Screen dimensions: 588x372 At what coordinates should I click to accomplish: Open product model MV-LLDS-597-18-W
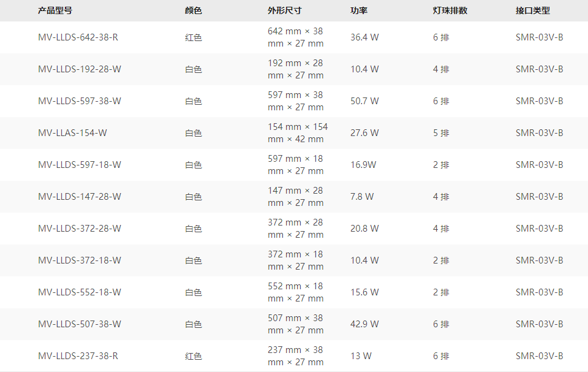pyautogui.click(x=80, y=165)
